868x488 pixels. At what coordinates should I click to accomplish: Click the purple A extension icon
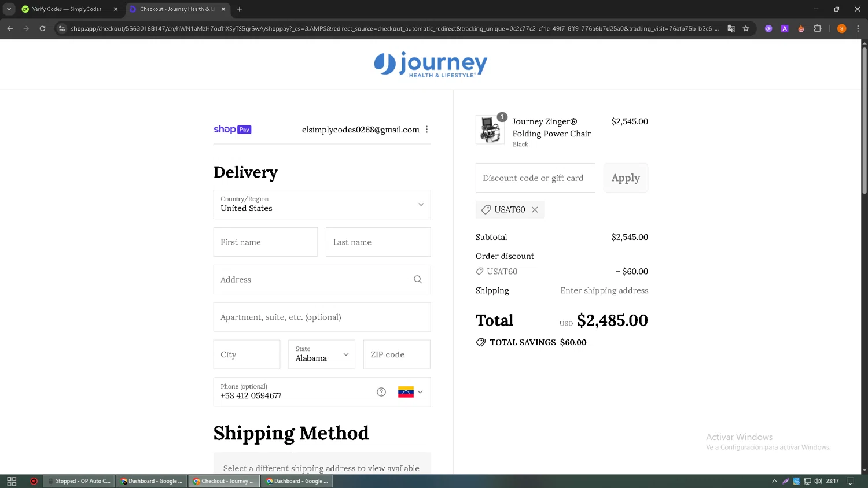coord(785,28)
